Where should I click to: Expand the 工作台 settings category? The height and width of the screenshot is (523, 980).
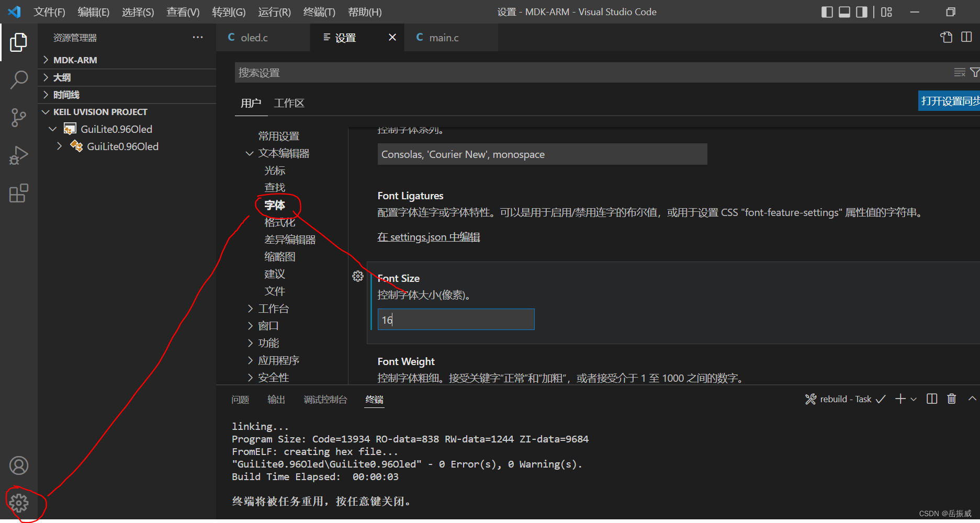250,309
